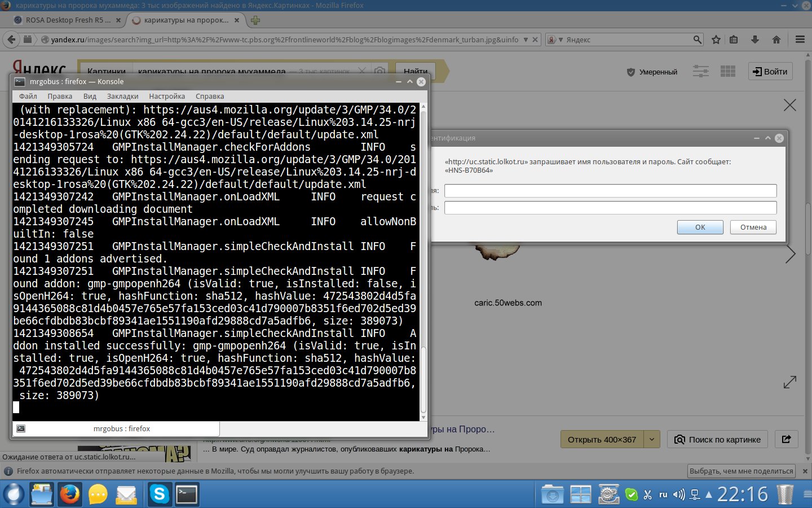Open system settings gear in panel
This screenshot has height=508, width=812.
(x=609, y=494)
